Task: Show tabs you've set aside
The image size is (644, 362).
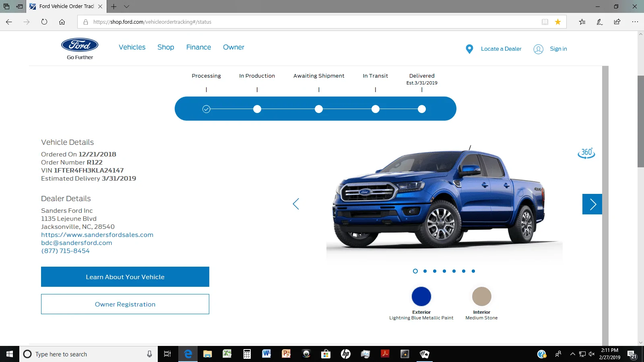Action: 6,6
